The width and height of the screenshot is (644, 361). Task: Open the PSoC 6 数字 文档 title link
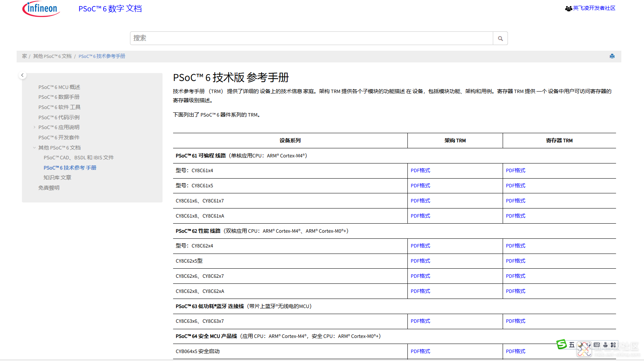pos(110,9)
